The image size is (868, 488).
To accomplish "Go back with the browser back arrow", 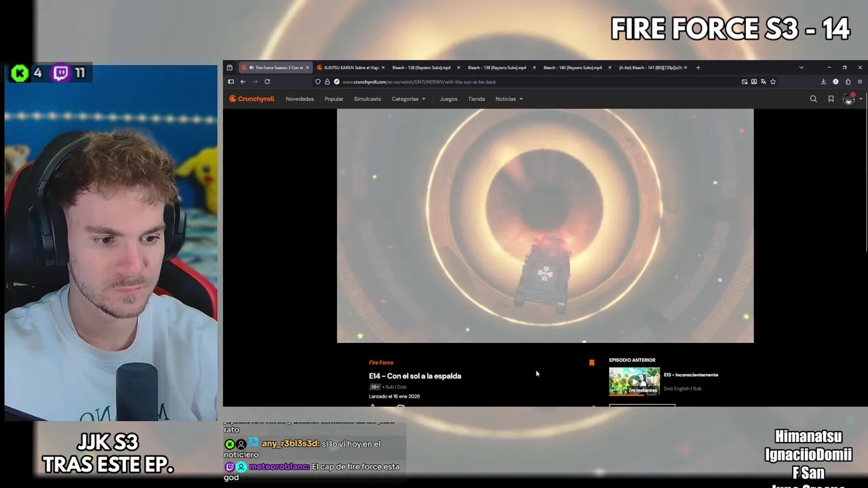I will click(243, 81).
